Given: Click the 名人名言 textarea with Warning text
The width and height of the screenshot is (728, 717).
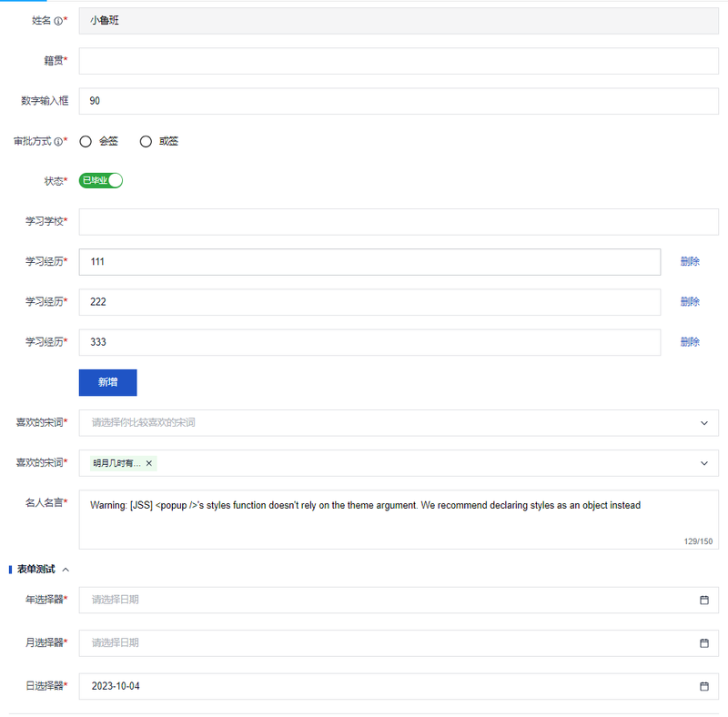Looking at the screenshot, I should click(x=399, y=520).
